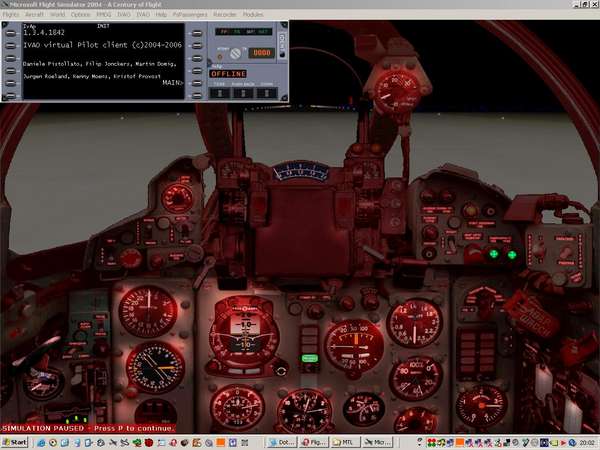600x450 pixels.
Task: Open the FsPassengers menu
Action: pos(190,15)
